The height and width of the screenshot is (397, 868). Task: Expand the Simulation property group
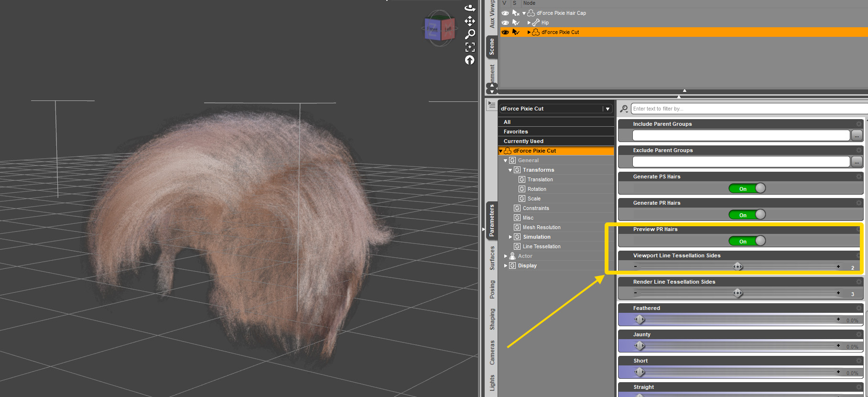point(510,237)
